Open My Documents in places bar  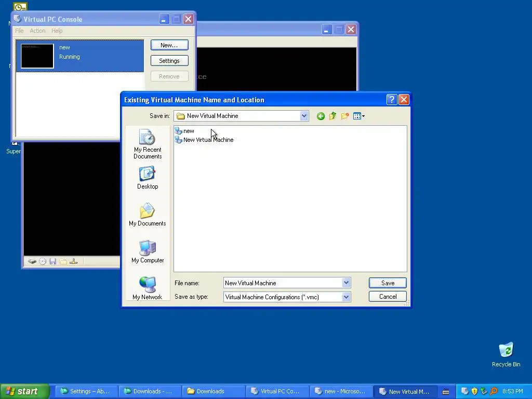click(147, 215)
